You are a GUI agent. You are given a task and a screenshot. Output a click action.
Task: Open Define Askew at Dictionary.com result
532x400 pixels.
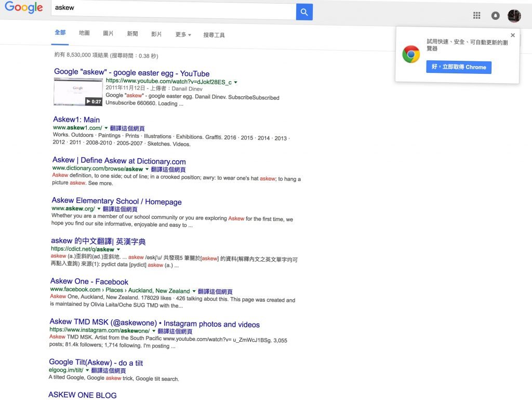click(x=119, y=161)
